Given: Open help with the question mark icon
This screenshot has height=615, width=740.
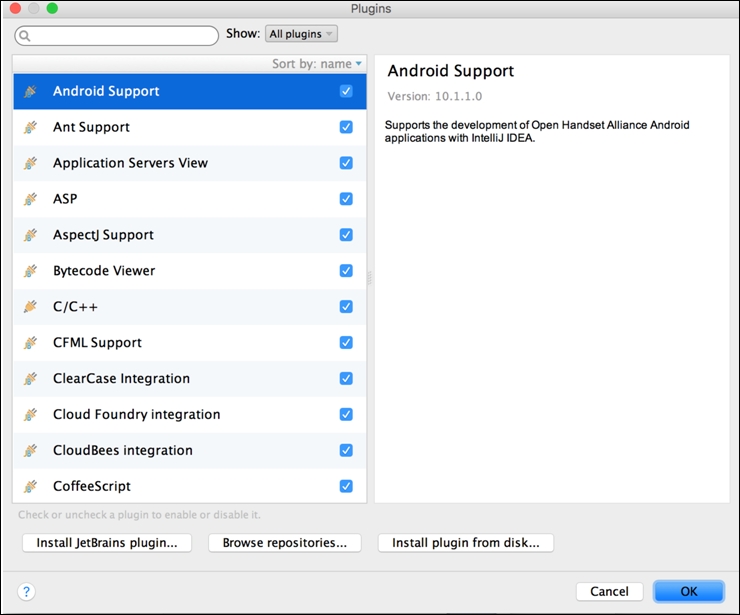Looking at the screenshot, I should (27, 591).
